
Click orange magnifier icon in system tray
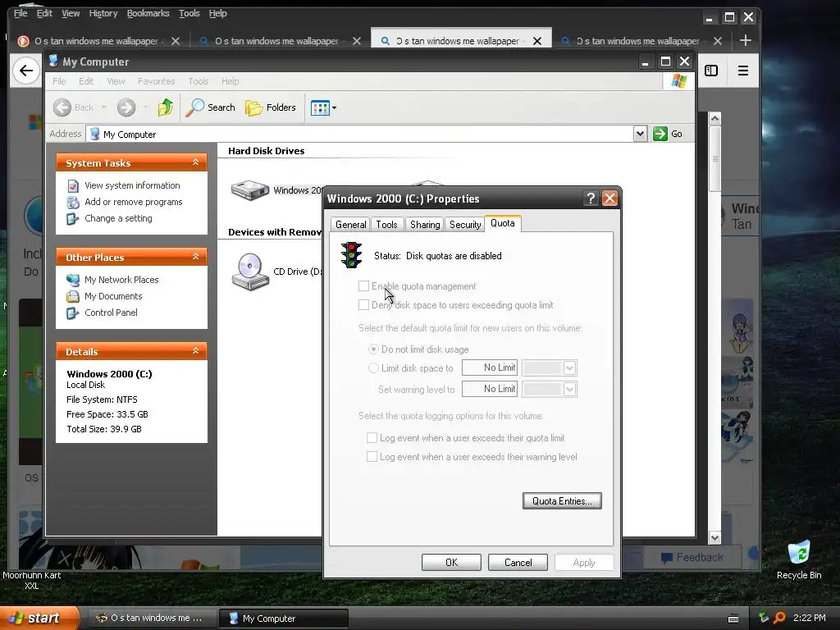779,618
